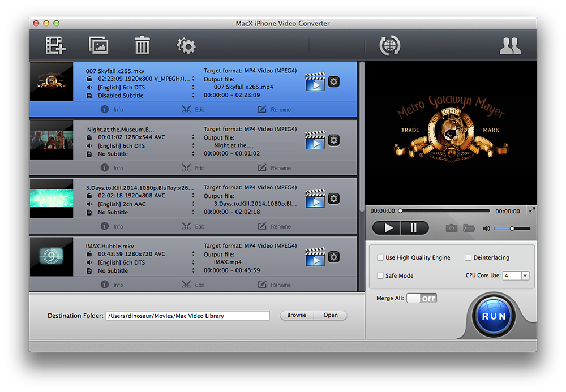Adjust the preview volume slider
566x392 pixels.
pyautogui.click(x=512, y=229)
